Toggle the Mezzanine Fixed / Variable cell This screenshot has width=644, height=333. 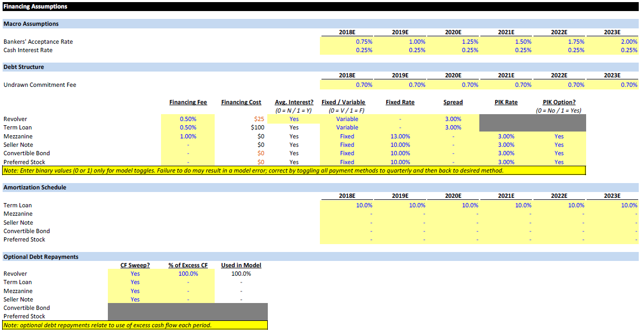tap(347, 136)
